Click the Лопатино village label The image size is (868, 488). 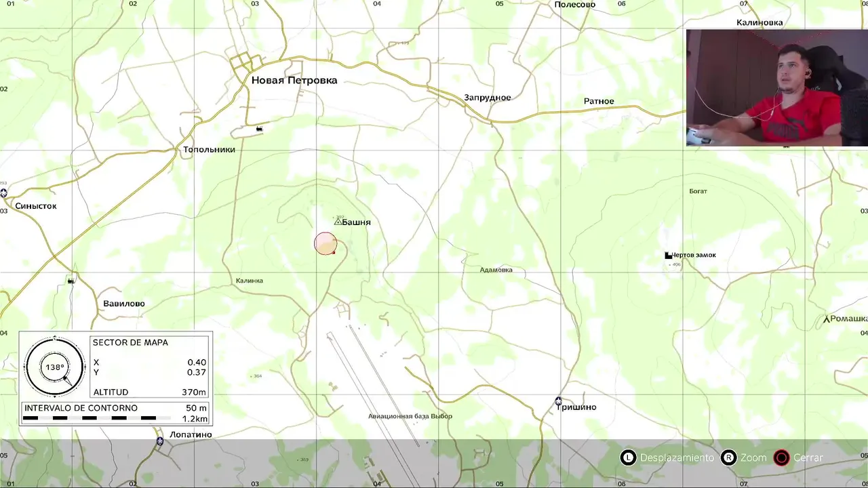tap(191, 434)
